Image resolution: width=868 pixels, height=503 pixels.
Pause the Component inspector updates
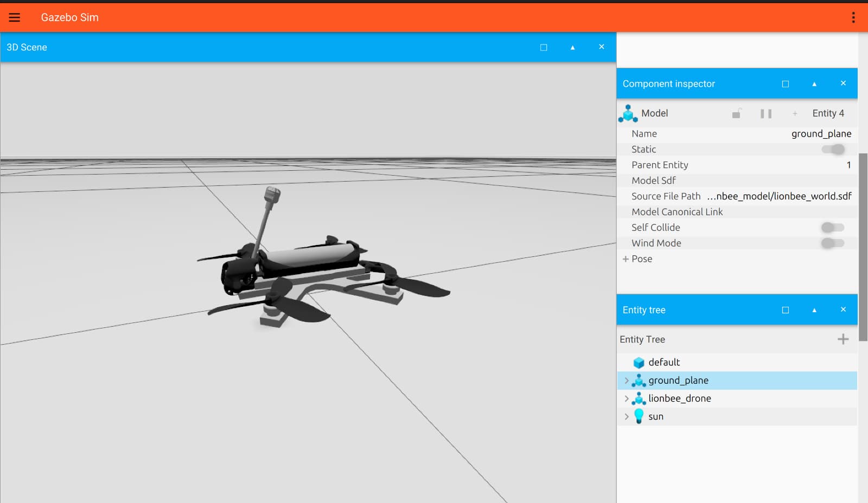(766, 113)
